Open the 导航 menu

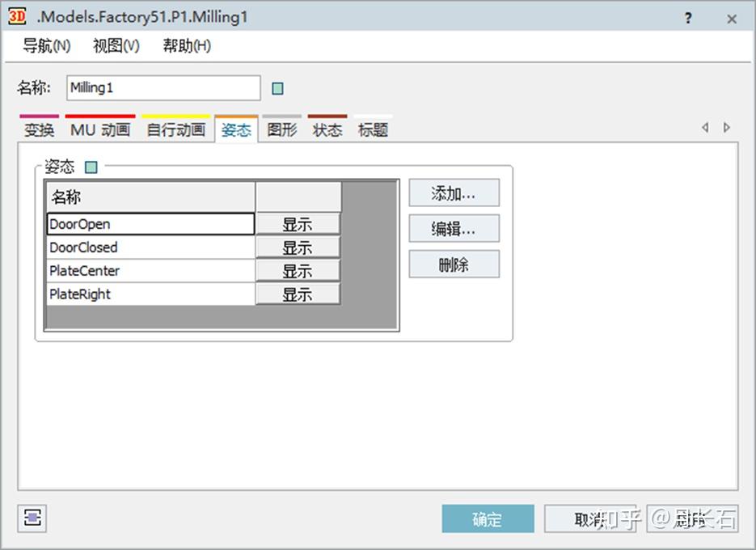(x=45, y=46)
